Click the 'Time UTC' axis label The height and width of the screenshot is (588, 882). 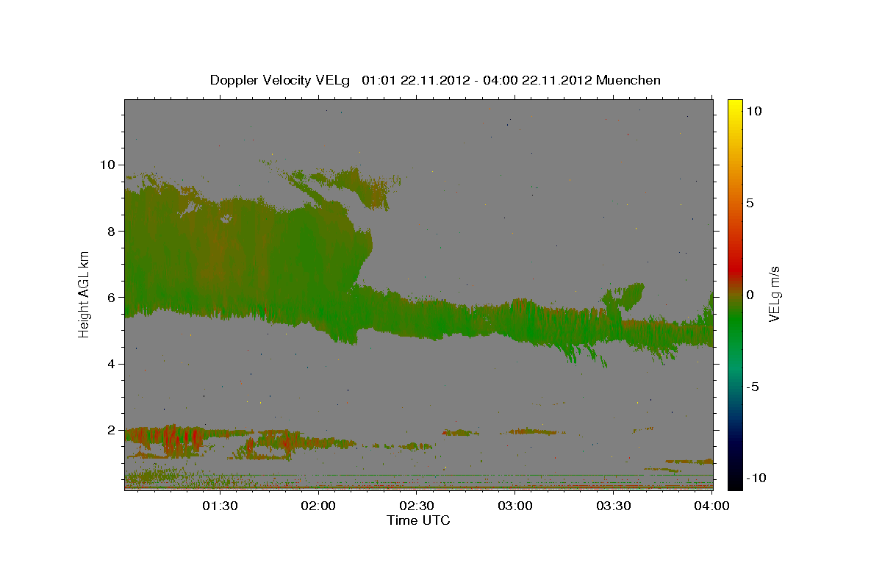[418, 520]
